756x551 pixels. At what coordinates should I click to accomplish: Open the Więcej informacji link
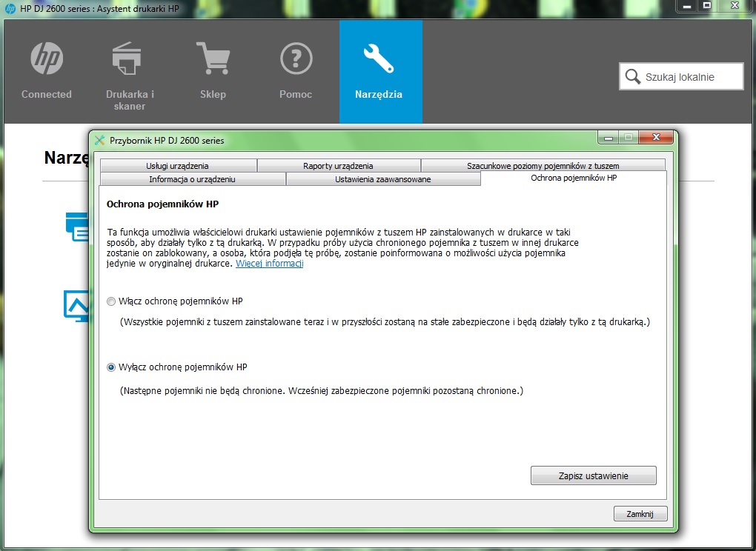270,264
